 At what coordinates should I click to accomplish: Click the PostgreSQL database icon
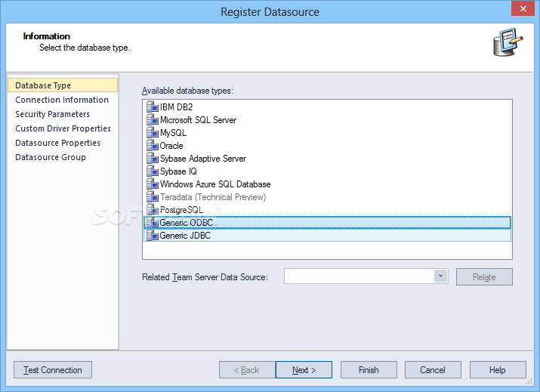click(x=153, y=209)
